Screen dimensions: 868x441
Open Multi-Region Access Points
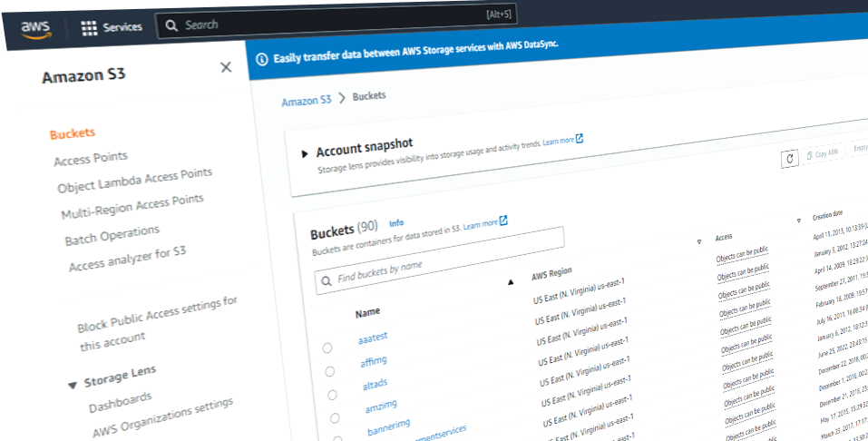[132, 207]
